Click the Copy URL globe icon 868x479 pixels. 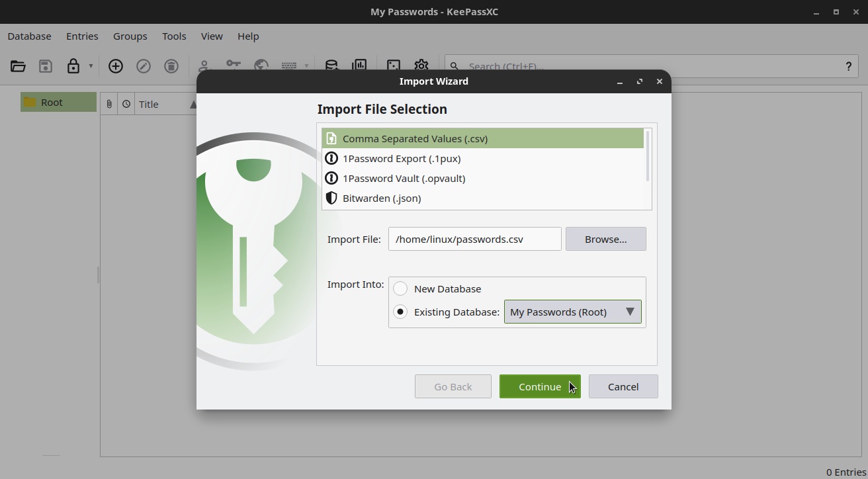point(261,65)
